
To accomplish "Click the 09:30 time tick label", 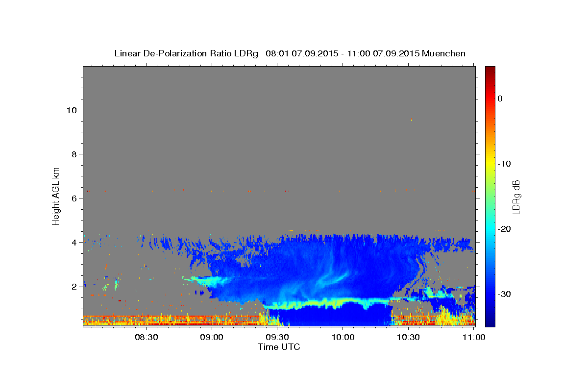I will point(277,338).
